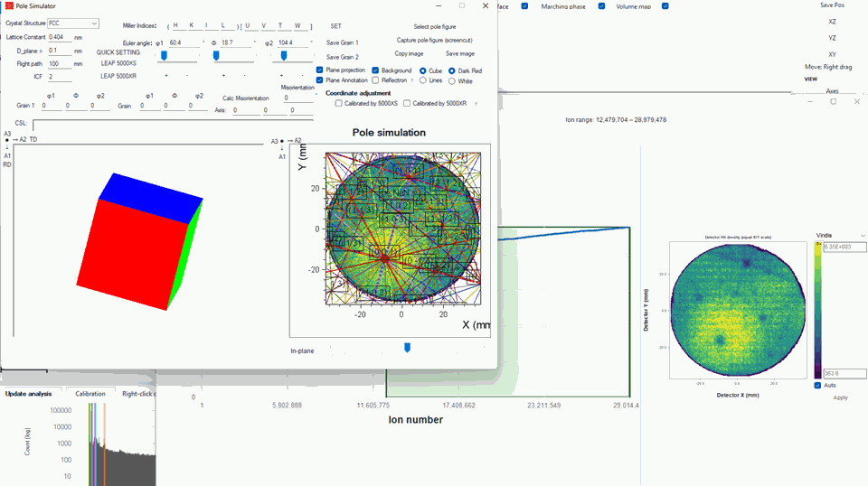This screenshot has height=486, width=868.
Task: Click the help question mark beside Calibrated by 5000XR
Action: (476, 103)
